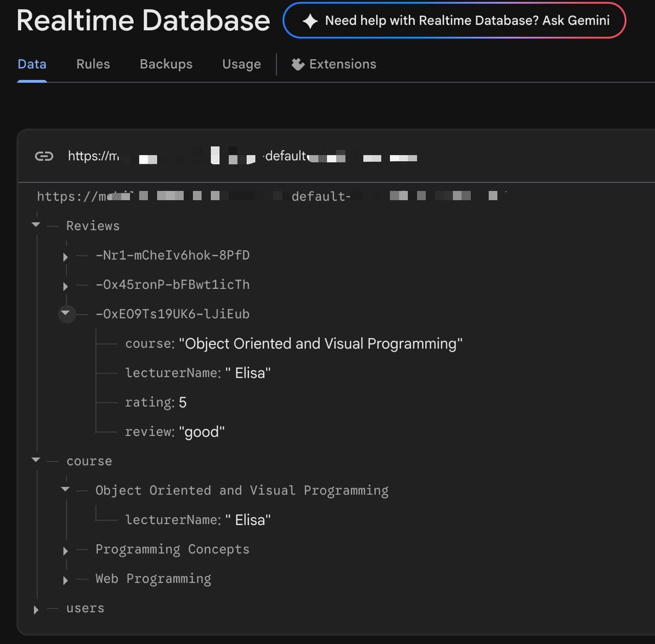655x644 pixels.
Task: Expand the Programming Concepts node arrow
Action: coord(65,551)
